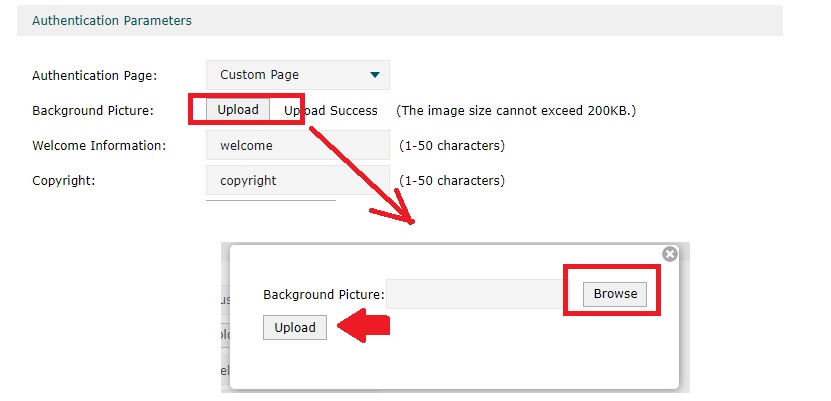Click the Custom Page dropdown arrow

[375, 75]
